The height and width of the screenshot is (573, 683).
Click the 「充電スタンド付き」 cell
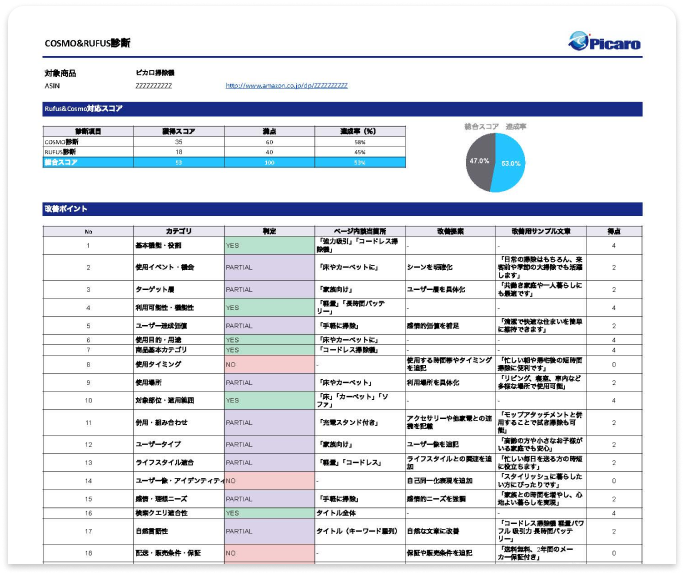360,422
